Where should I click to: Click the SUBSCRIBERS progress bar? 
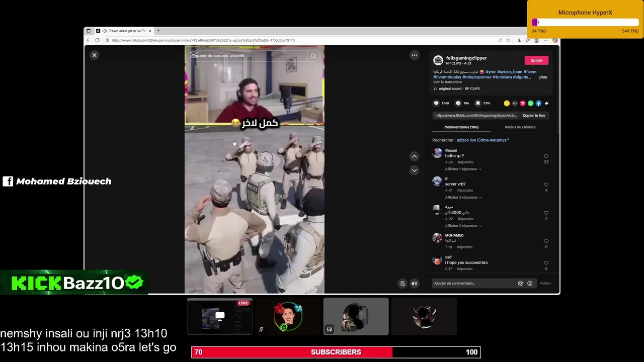point(336,352)
